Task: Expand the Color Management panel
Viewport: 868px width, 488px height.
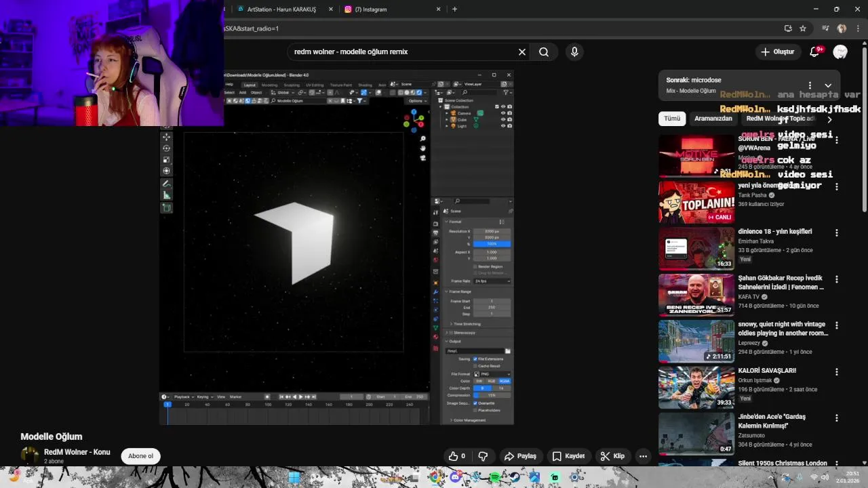Action: click(x=467, y=420)
